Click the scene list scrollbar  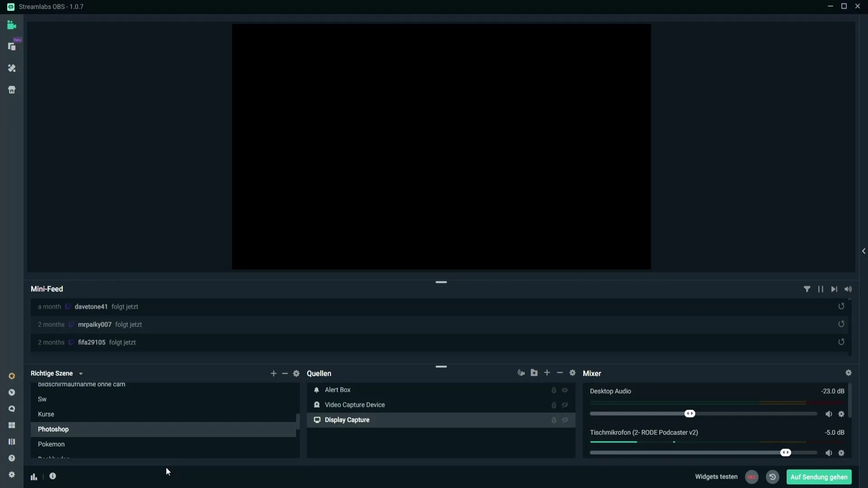(297, 421)
